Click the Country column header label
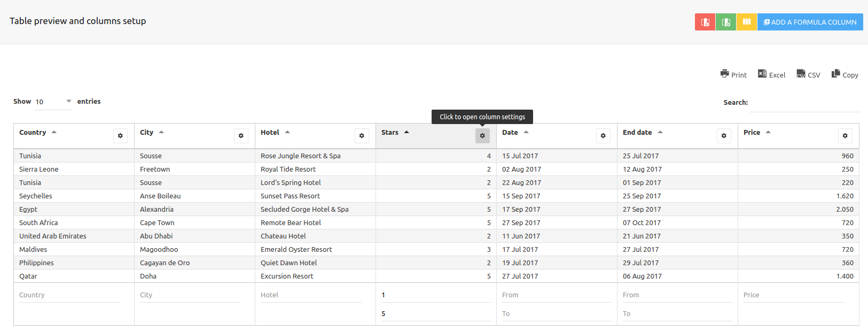This screenshot has width=868, height=331. (33, 132)
